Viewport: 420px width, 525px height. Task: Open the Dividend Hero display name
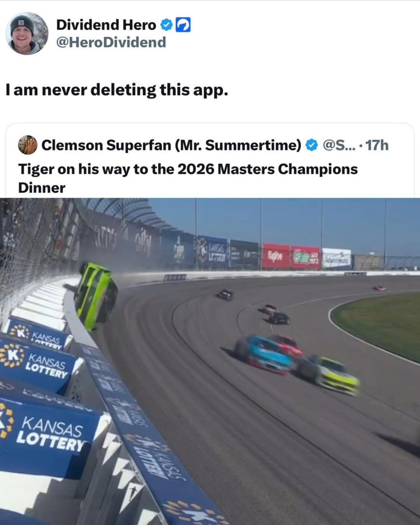[106, 25]
